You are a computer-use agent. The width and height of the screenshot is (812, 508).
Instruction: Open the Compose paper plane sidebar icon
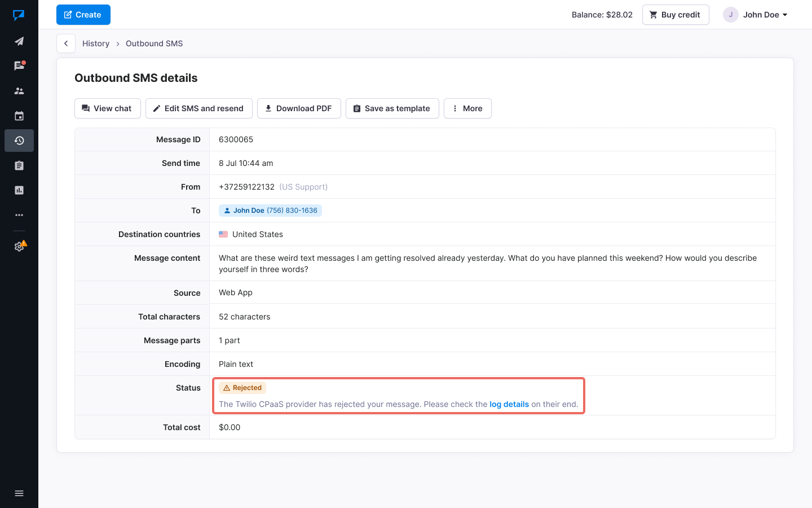point(19,41)
